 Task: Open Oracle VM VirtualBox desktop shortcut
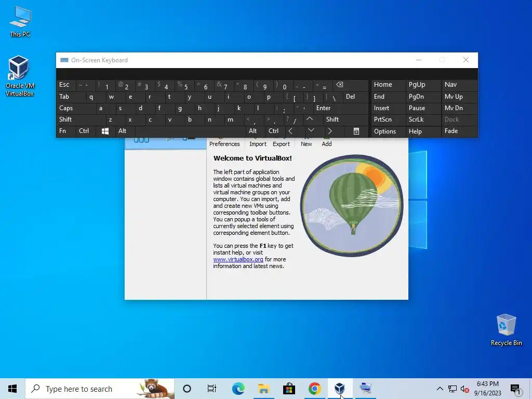point(19,76)
